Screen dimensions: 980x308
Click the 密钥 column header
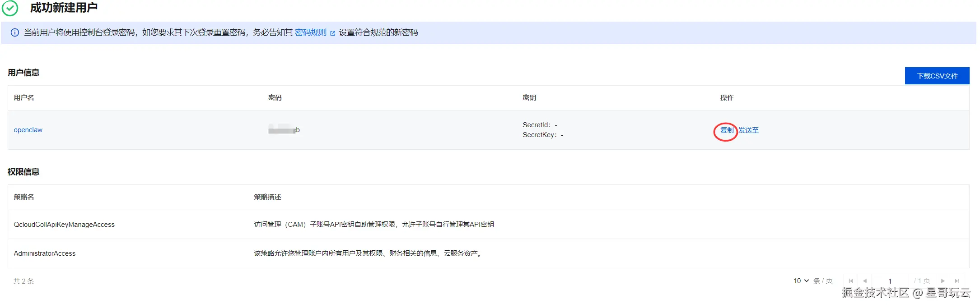click(529, 97)
